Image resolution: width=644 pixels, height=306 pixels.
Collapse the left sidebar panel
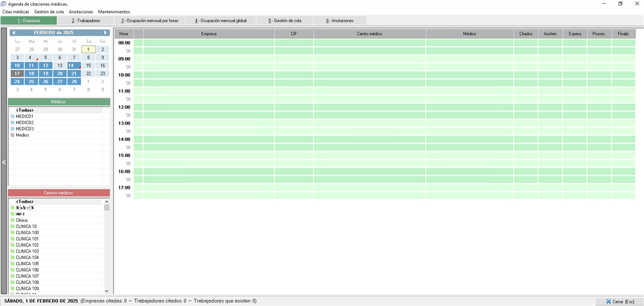(3, 162)
